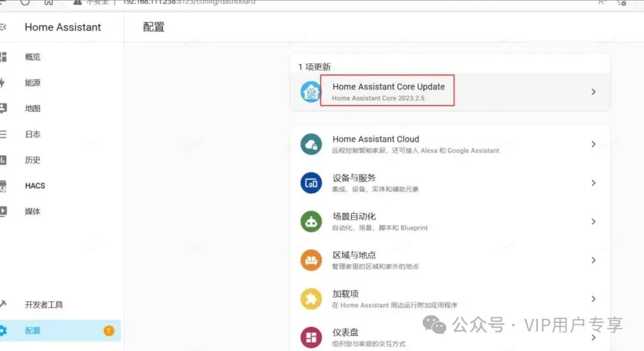
Task: Open Home Assistant Core Update entry
Action: 450,92
